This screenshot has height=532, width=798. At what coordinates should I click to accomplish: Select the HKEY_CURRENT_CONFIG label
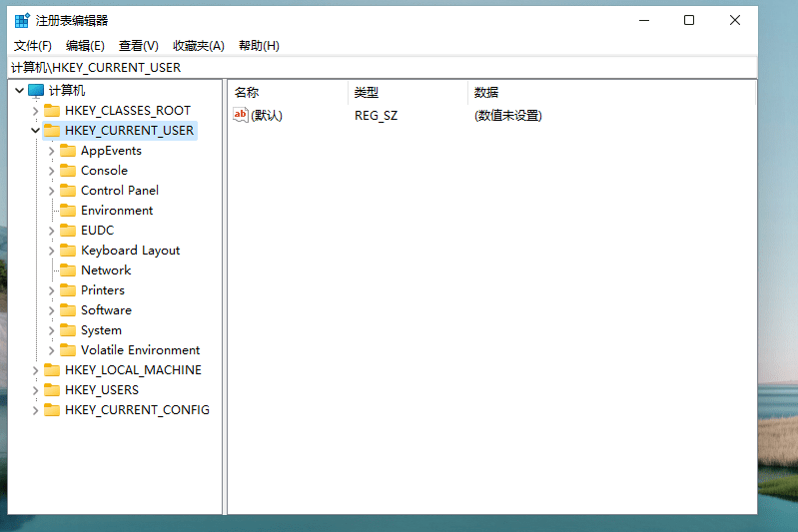[137, 410]
